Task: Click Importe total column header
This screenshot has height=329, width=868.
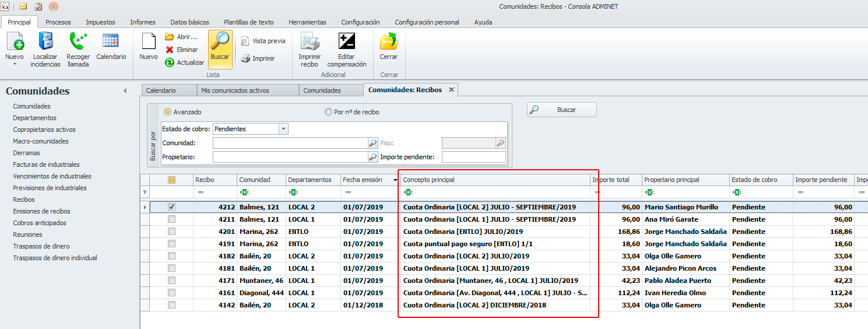Action: (x=616, y=180)
